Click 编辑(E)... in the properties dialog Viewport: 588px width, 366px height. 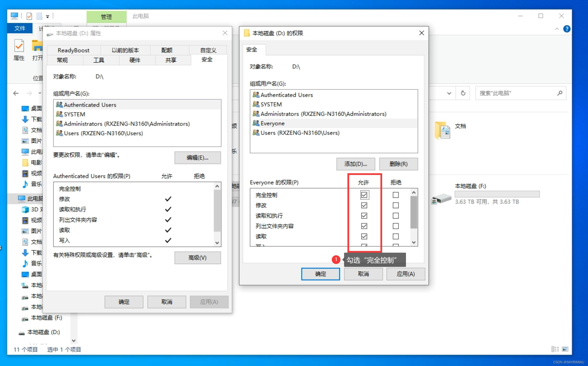click(197, 158)
